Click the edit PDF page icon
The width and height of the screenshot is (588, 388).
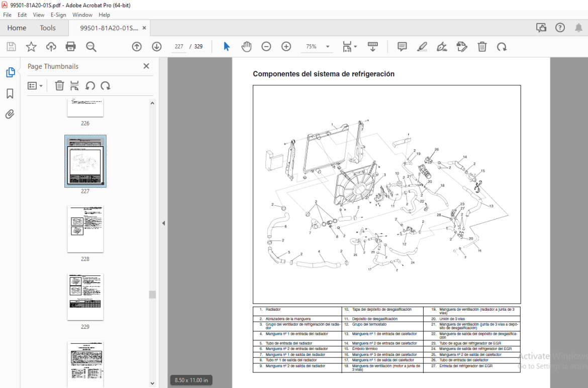[462, 47]
